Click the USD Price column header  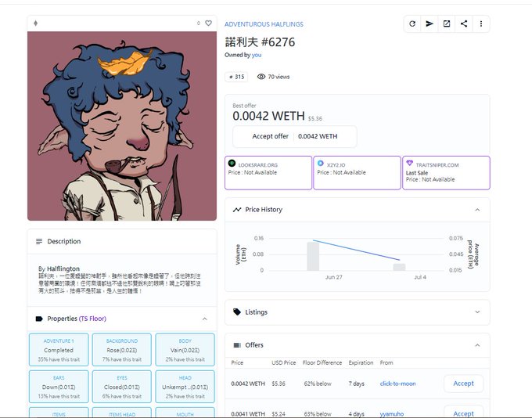[x=284, y=362]
